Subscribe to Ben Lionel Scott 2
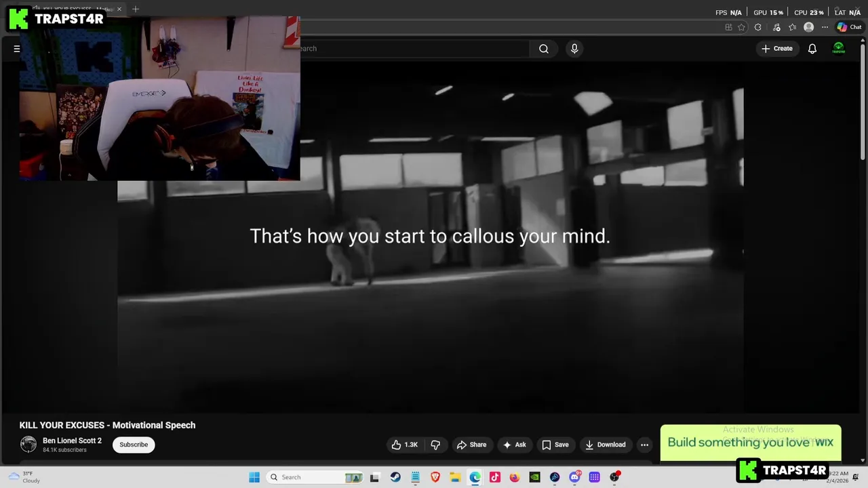Screen dimensions: 868x488 click(134, 445)
